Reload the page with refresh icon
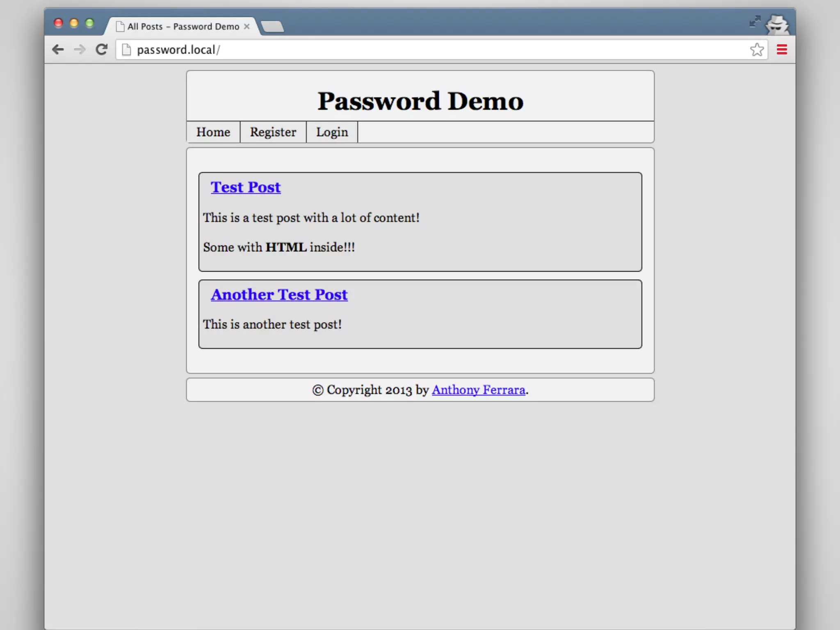The width and height of the screenshot is (840, 630). [101, 50]
